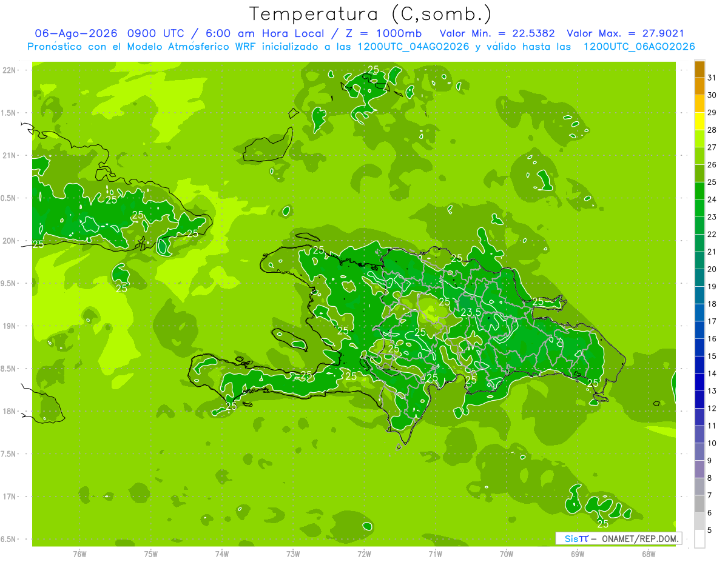Click the color band between 22 and 23
Screen dimensions: 728x562
699,226
